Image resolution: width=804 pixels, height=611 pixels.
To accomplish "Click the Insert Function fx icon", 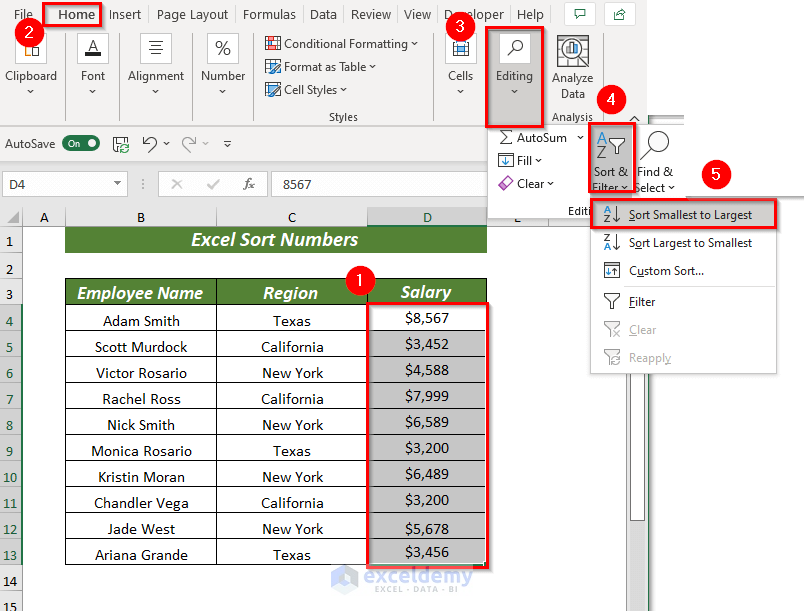I will point(249,184).
